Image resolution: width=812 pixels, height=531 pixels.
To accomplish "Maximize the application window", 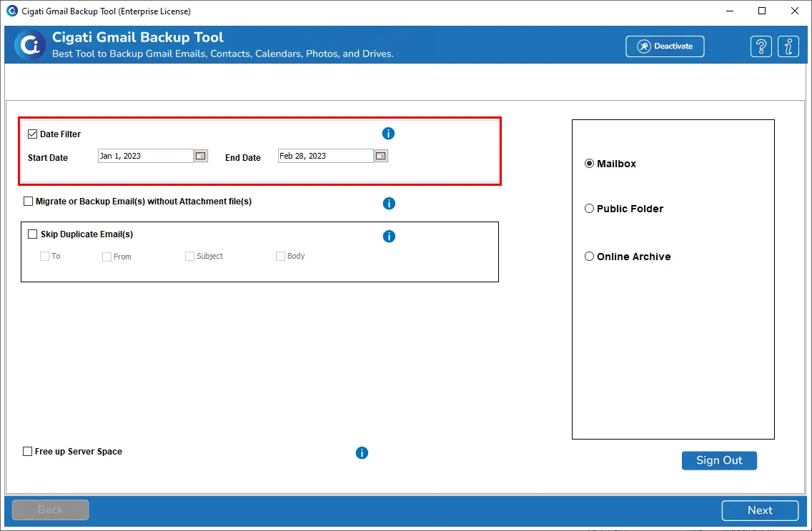I will pyautogui.click(x=762, y=11).
